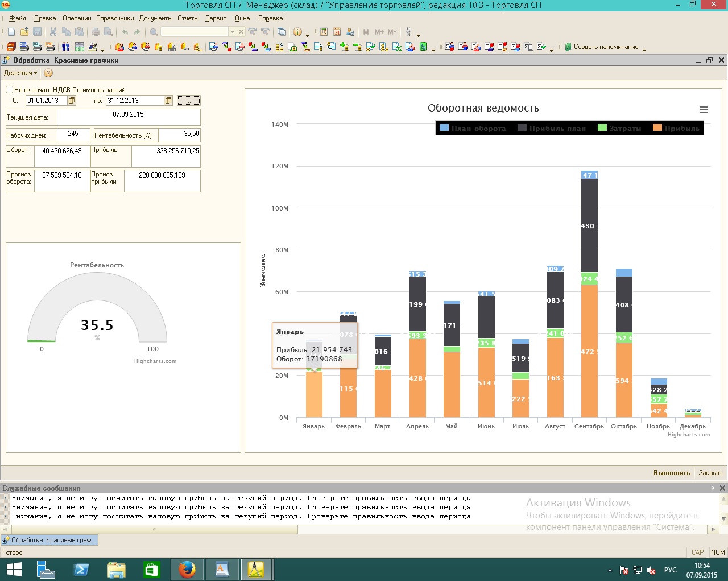Viewport: 728px width, 581px height.
Task: Open File Explorer from the taskbar
Action: (116, 569)
